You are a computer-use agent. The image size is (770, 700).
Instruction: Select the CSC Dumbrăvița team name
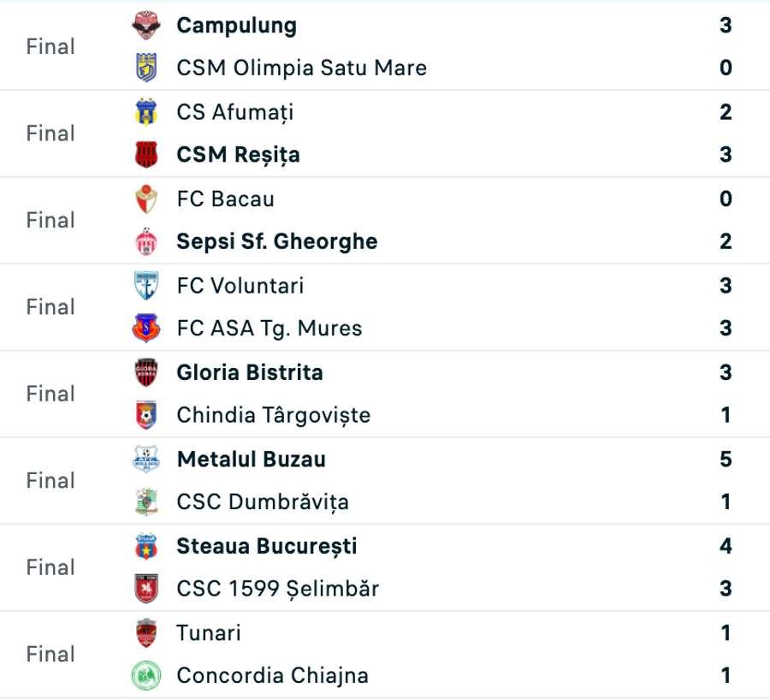(x=262, y=502)
